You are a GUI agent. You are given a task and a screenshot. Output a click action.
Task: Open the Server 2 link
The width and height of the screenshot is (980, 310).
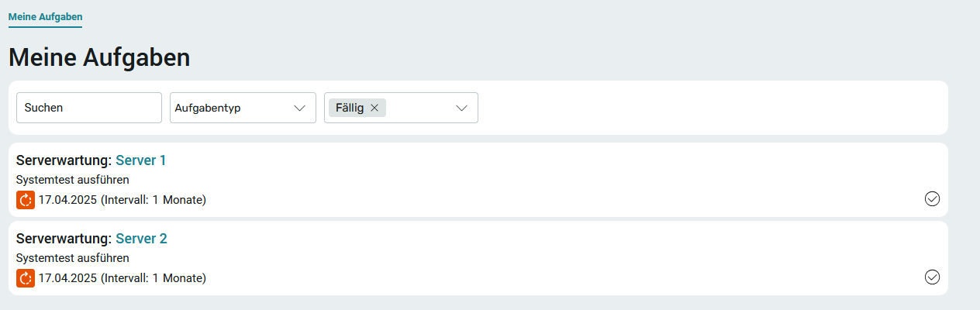click(x=142, y=239)
